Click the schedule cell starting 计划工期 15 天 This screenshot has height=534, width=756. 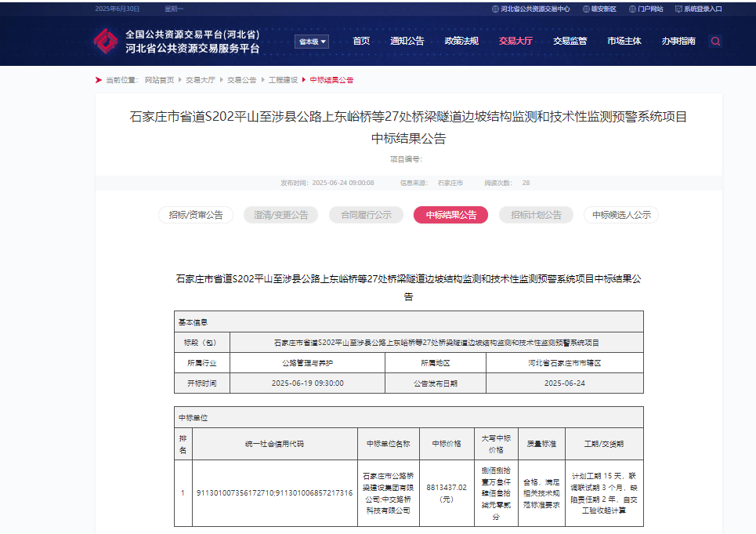tap(604, 493)
